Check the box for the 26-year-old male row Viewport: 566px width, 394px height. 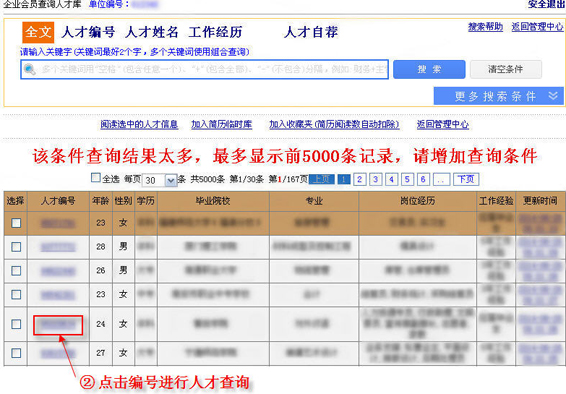(x=16, y=271)
